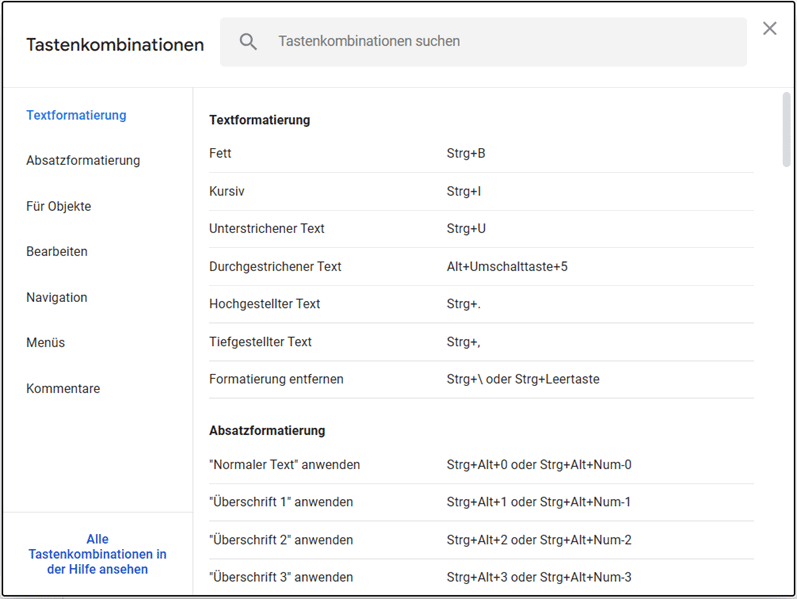Click the "Überschrift 1" anwenden label
The width and height of the screenshot is (797, 599).
point(281,502)
